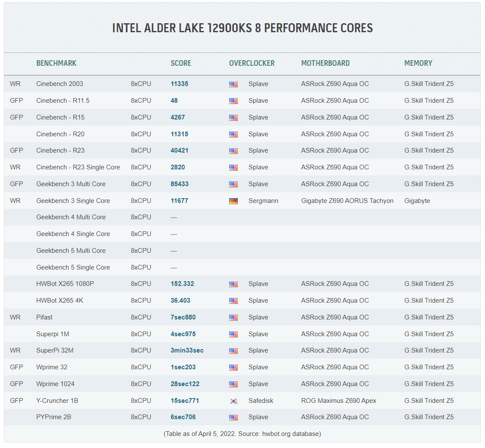Click the Cinebench - R23 Single Core benchmark name
This screenshot has height=448, width=485.
(78, 167)
